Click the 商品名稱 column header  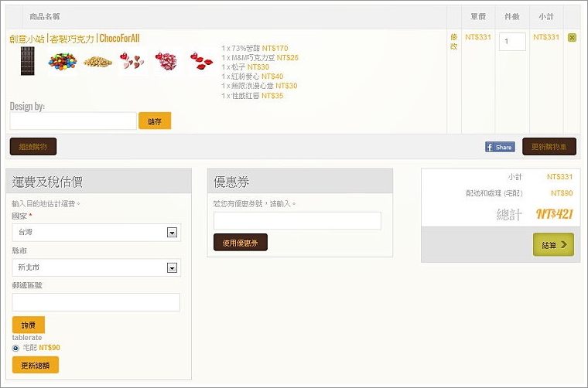[x=44, y=16]
